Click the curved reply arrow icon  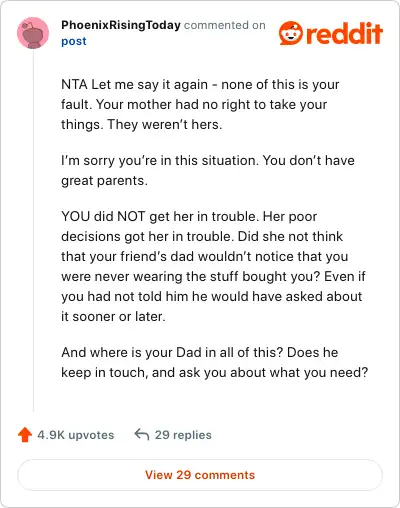coord(142,434)
